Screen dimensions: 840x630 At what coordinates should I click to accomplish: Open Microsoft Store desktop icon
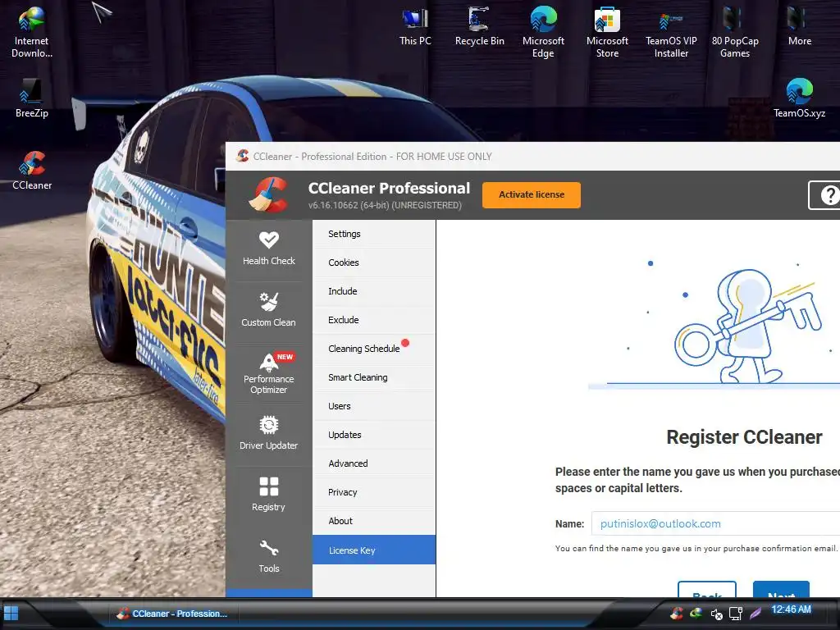point(607,32)
